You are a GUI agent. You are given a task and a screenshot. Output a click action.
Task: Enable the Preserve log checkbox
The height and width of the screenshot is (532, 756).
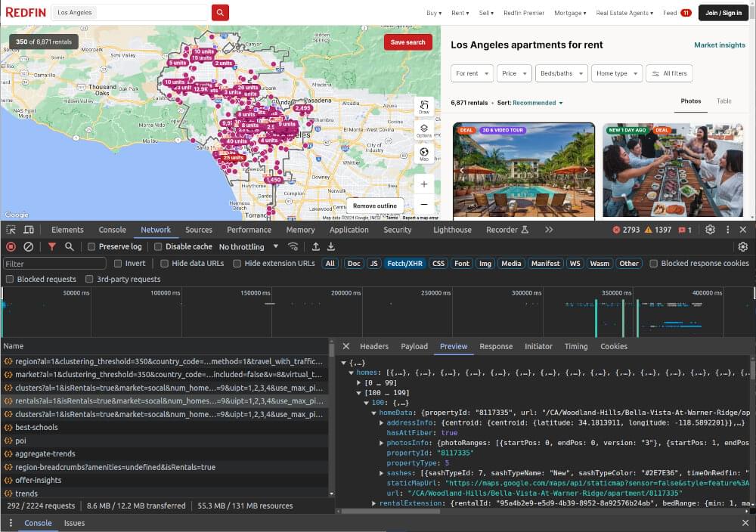pos(91,246)
